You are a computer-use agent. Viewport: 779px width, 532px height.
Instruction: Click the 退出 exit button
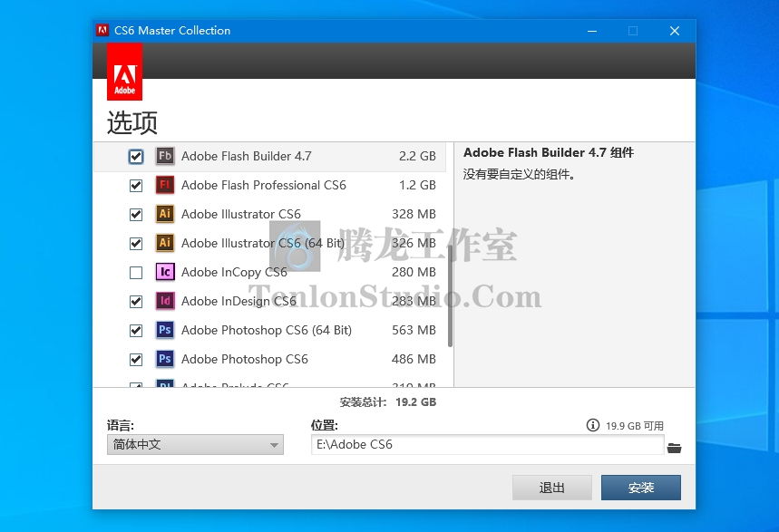[552, 488]
